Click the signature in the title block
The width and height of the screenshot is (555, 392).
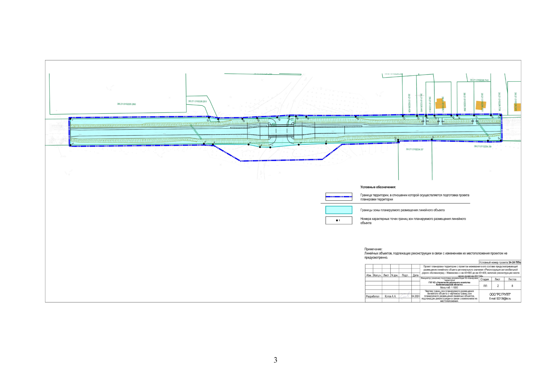click(x=405, y=296)
